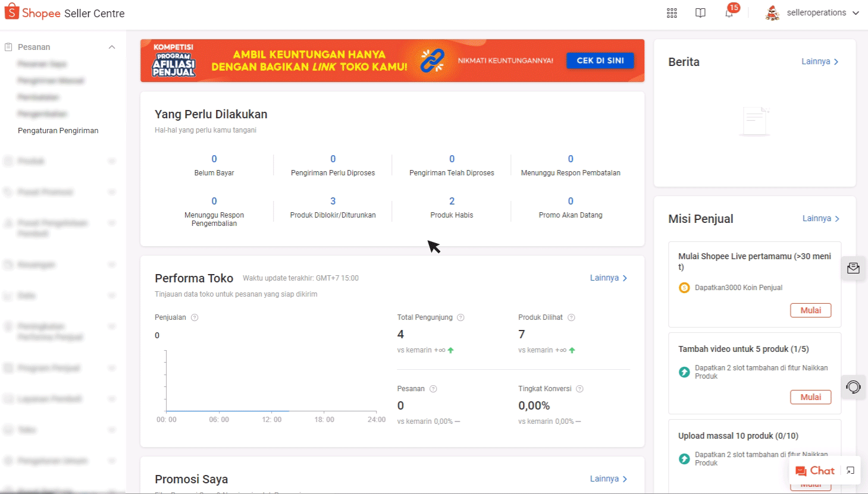Click the Shopee Seller Centre logo
The image size is (868, 494).
(65, 13)
